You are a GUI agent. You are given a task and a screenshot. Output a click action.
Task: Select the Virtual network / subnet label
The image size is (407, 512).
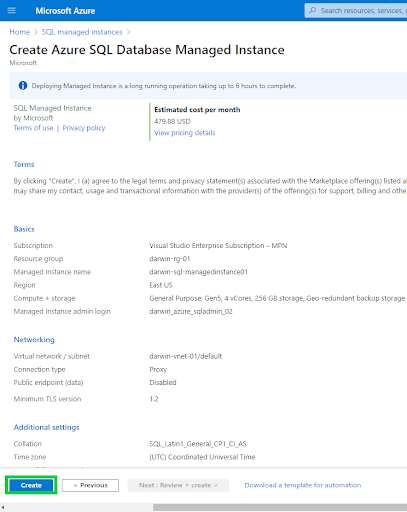[x=52, y=356]
